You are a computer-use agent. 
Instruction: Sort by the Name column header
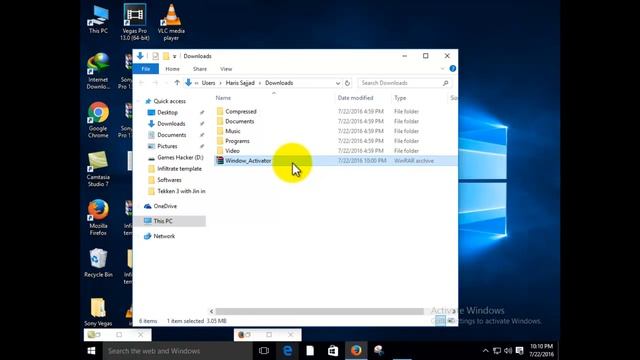pos(223,98)
